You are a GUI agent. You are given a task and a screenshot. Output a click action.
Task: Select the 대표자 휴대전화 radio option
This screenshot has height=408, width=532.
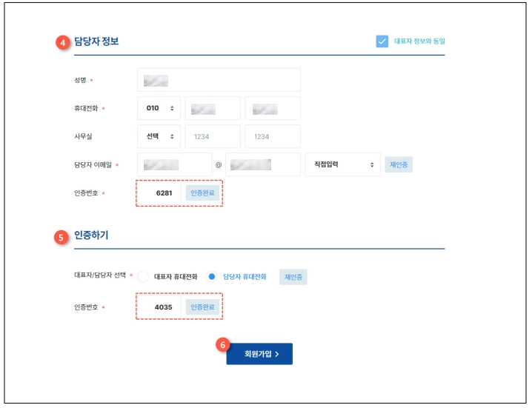(x=143, y=277)
